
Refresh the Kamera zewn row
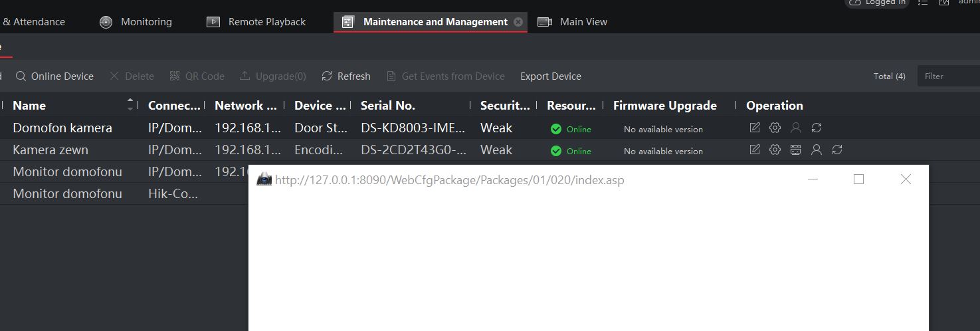point(837,150)
